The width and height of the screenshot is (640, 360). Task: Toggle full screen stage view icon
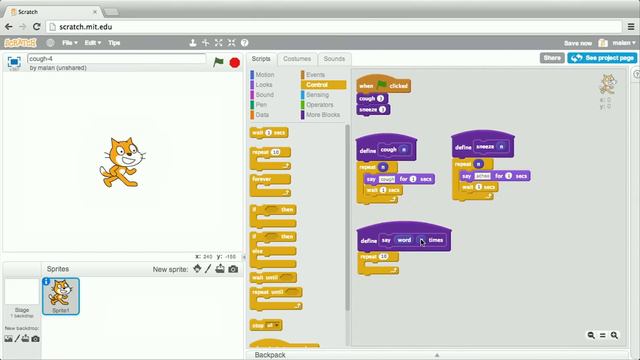(14, 62)
